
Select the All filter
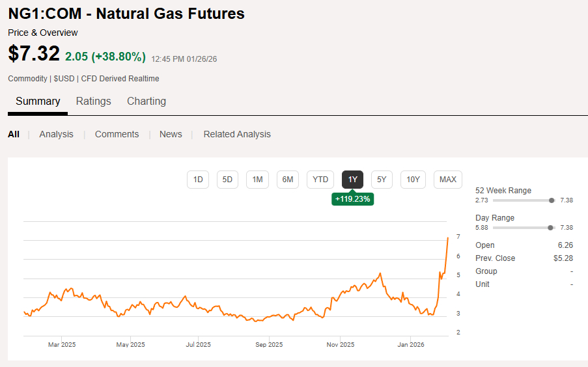14,135
